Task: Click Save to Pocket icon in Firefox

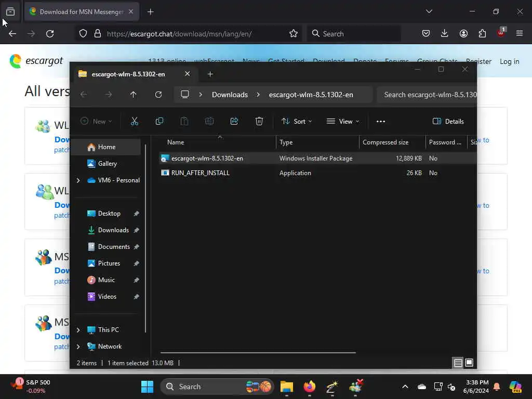Action: tap(426, 33)
